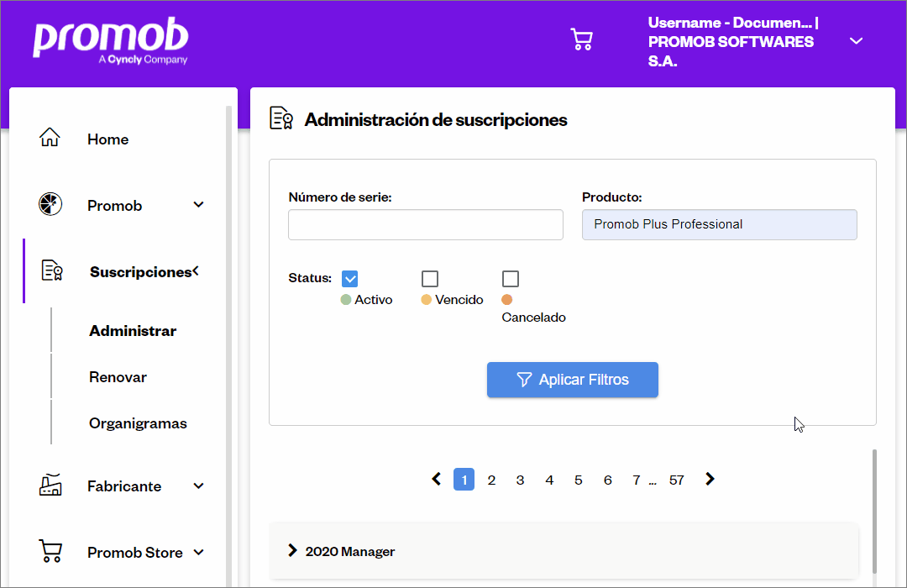Go to page 7
Image resolution: width=907 pixels, height=588 pixels.
coord(637,480)
